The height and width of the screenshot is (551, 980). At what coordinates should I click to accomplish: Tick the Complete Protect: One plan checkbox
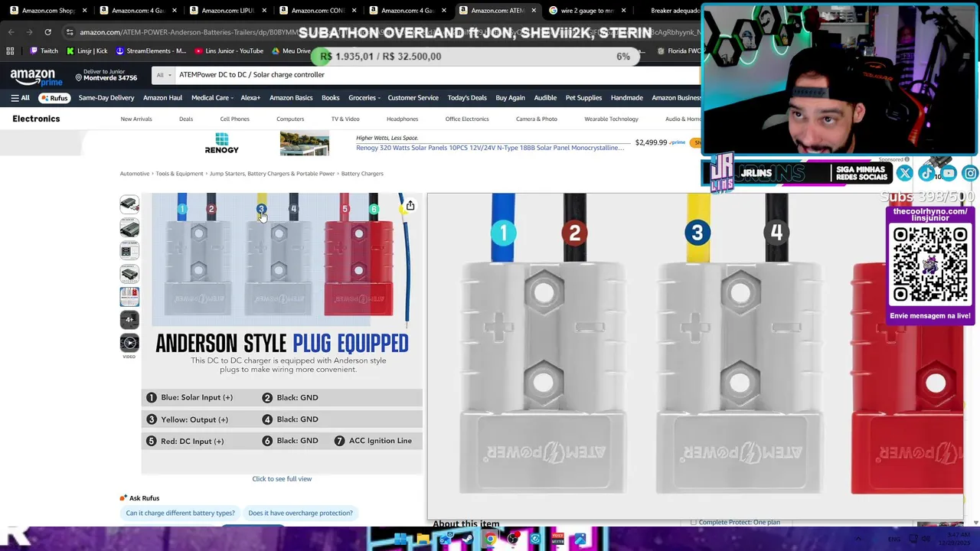[694, 523]
